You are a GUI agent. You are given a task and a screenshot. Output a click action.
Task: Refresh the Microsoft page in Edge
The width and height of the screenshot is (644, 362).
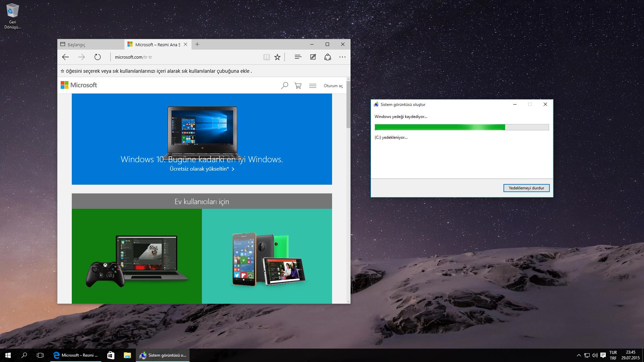97,57
